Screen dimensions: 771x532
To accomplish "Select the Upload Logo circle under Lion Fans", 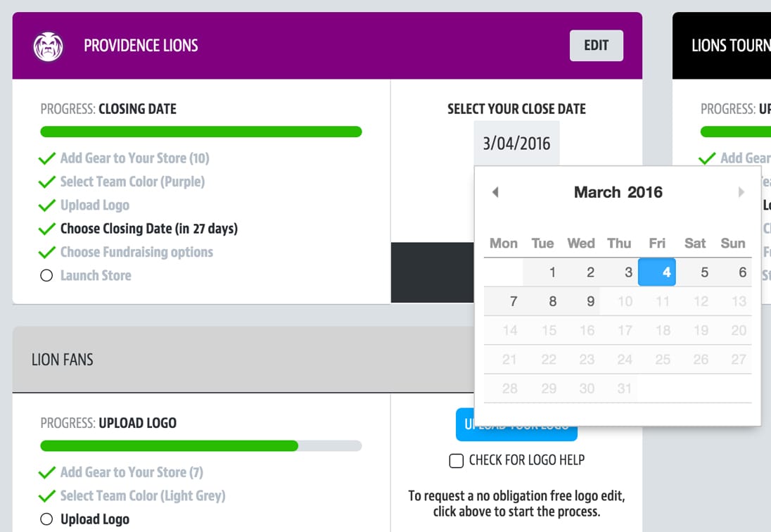I will coord(46,519).
